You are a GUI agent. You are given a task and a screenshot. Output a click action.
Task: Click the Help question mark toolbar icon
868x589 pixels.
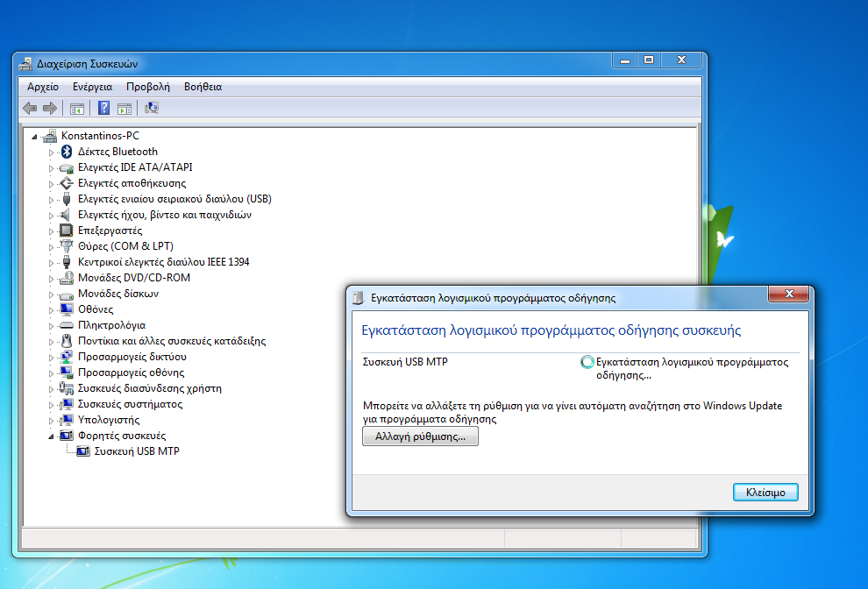click(103, 108)
